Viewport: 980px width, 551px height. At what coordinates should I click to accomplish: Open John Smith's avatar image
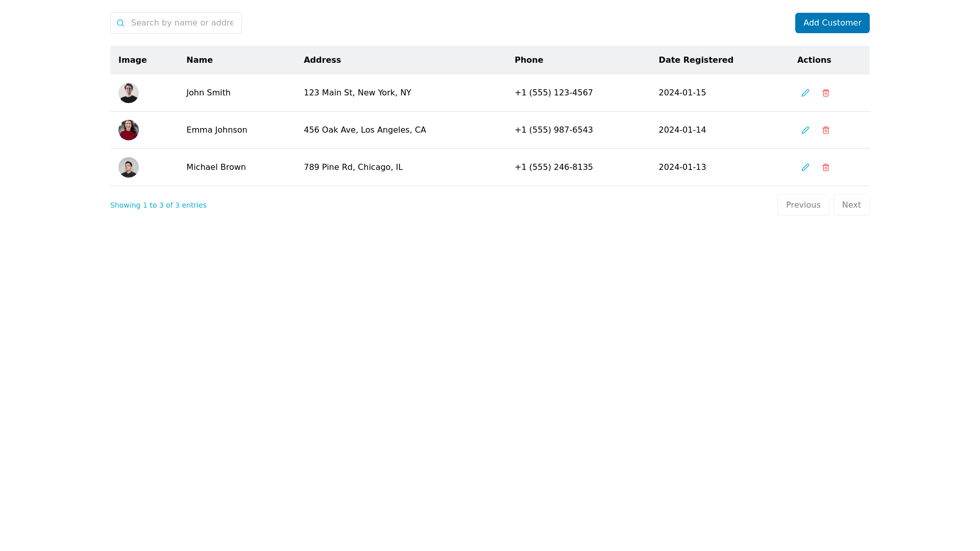click(129, 93)
